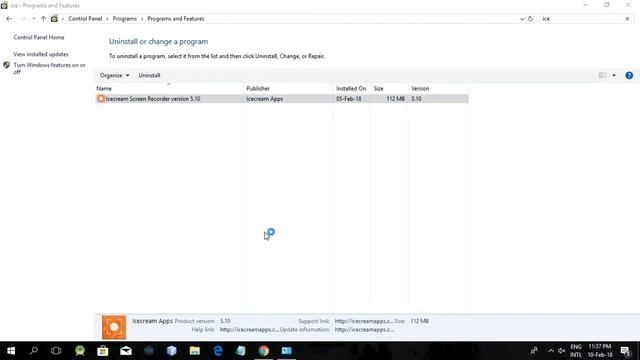Viewport: 640px width, 360px height.
Task: Open View installed updates link
Action: click(x=41, y=54)
